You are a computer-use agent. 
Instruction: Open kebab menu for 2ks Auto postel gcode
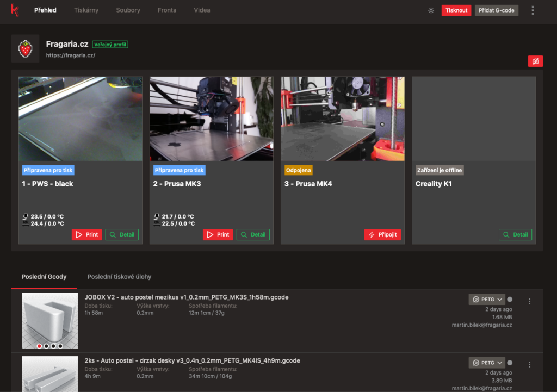pos(530,364)
